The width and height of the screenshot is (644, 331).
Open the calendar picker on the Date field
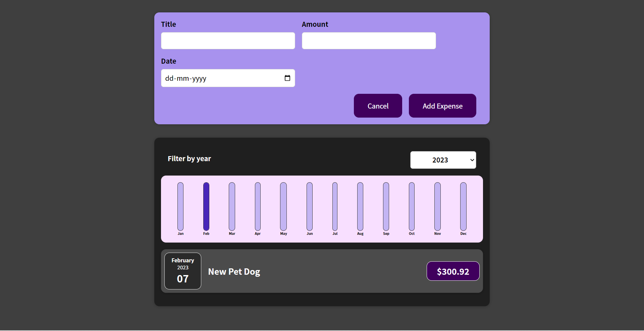[x=287, y=78]
